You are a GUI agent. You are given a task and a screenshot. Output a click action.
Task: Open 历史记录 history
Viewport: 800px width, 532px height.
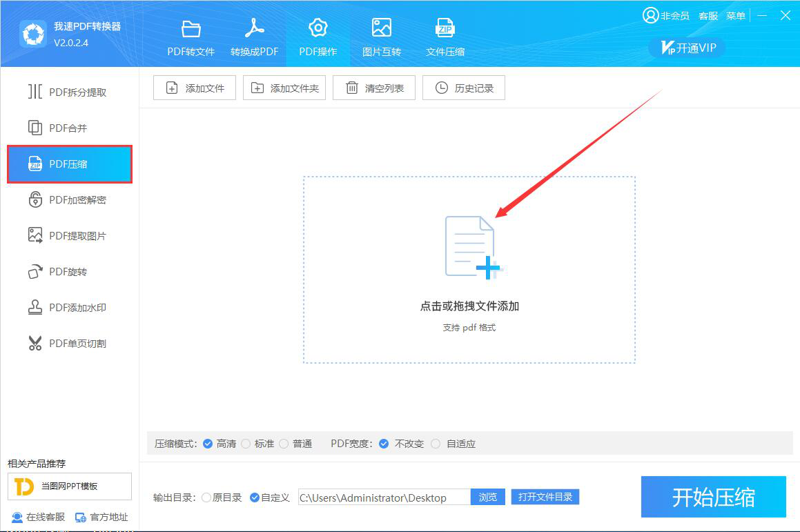coord(464,88)
